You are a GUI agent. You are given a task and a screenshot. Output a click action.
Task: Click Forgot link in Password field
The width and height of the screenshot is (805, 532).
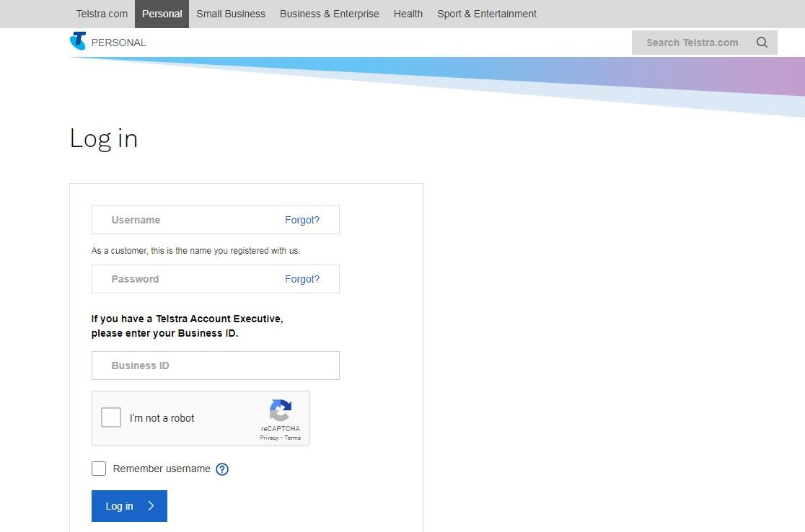coord(302,279)
